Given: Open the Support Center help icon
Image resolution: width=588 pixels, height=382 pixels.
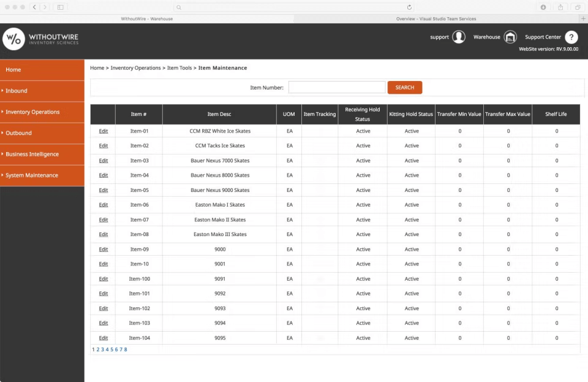Looking at the screenshot, I should (571, 37).
